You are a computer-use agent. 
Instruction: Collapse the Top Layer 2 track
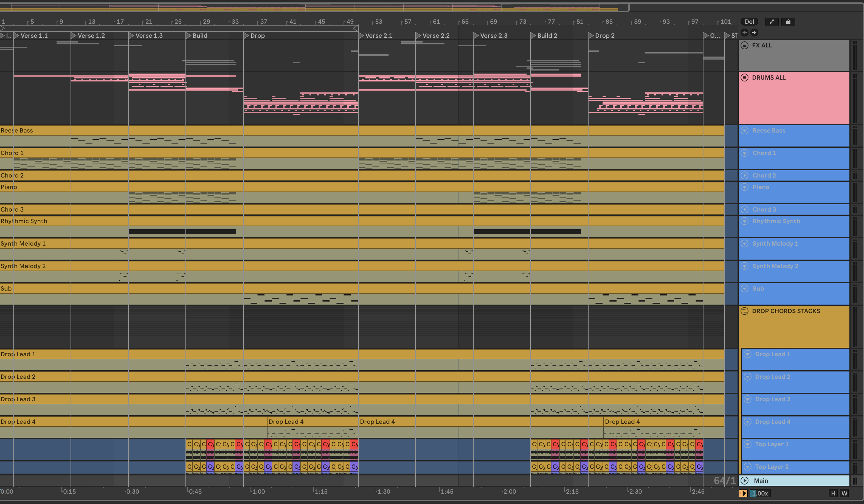point(747,467)
